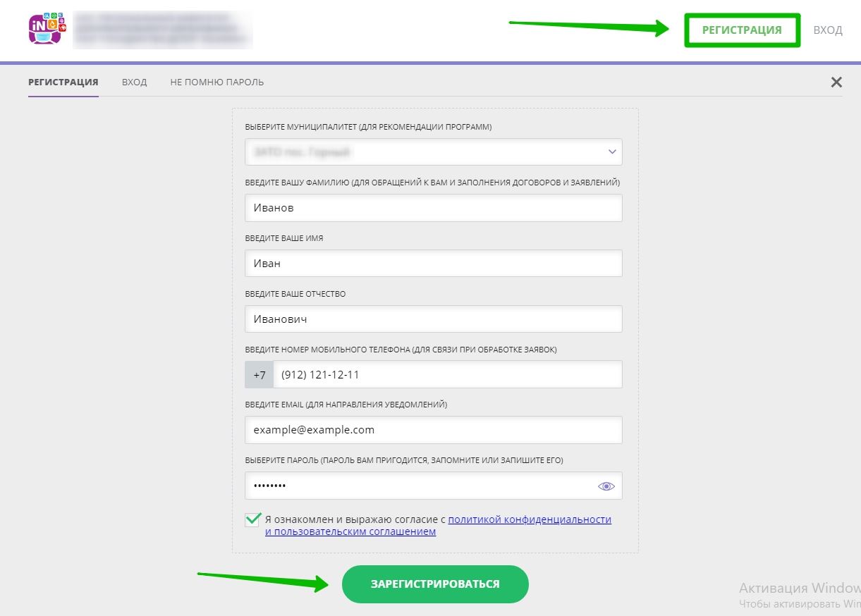Select the РЕГИСТРАЦИЯ tab in the form
Image resolution: width=861 pixels, height=616 pixels.
[x=63, y=82]
